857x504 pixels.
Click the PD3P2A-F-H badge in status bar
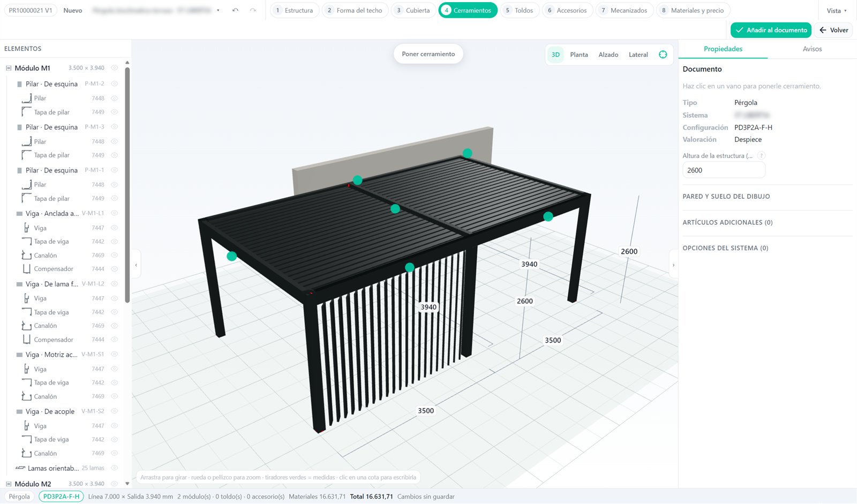[61, 497]
